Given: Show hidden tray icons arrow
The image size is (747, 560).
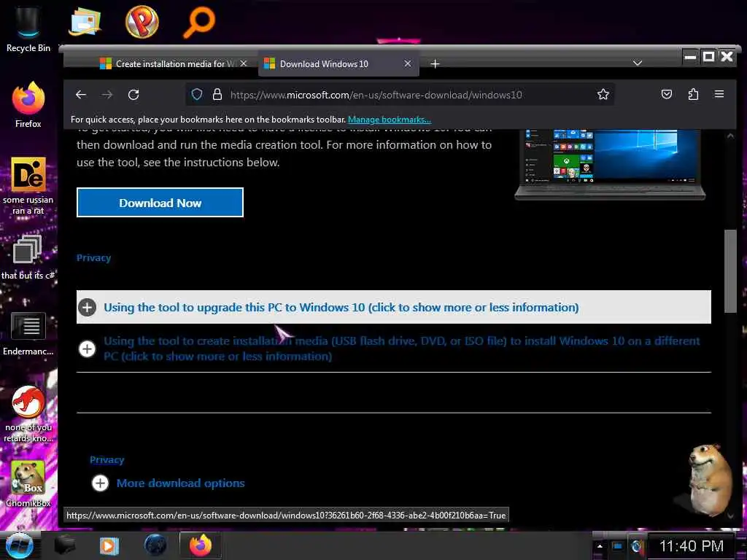Looking at the screenshot, I should point(600,546).
